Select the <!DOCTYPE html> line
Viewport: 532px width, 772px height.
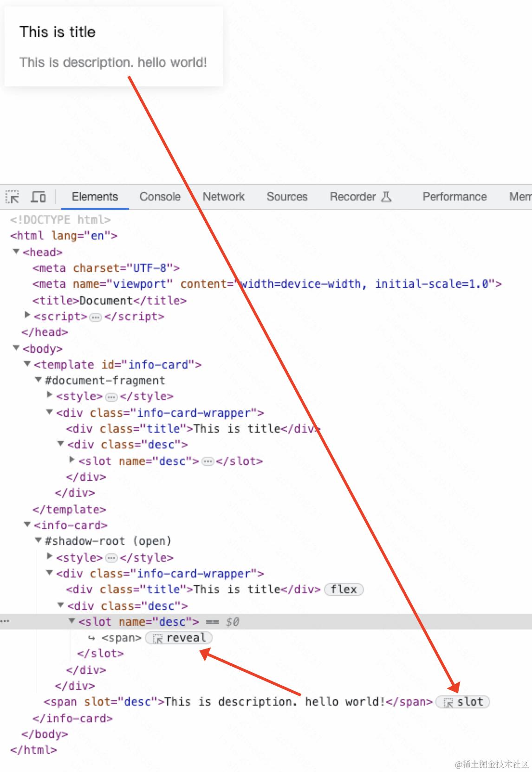coord(60,220)
